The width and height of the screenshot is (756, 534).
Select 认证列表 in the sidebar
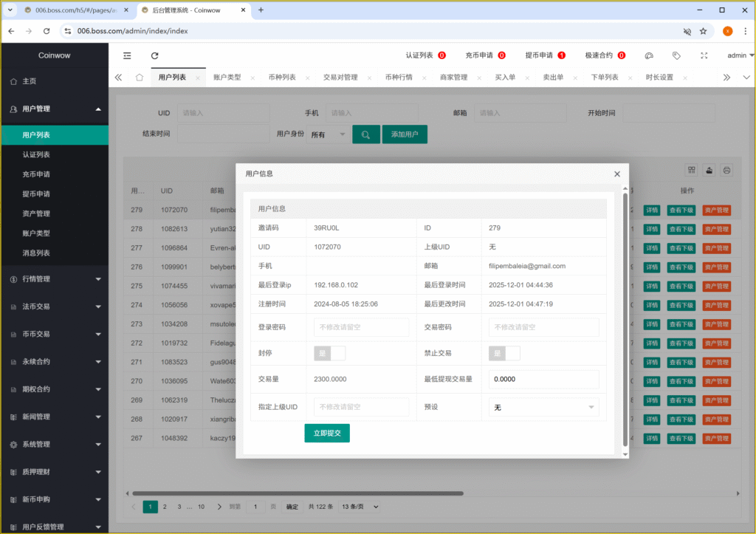[36, 154]
